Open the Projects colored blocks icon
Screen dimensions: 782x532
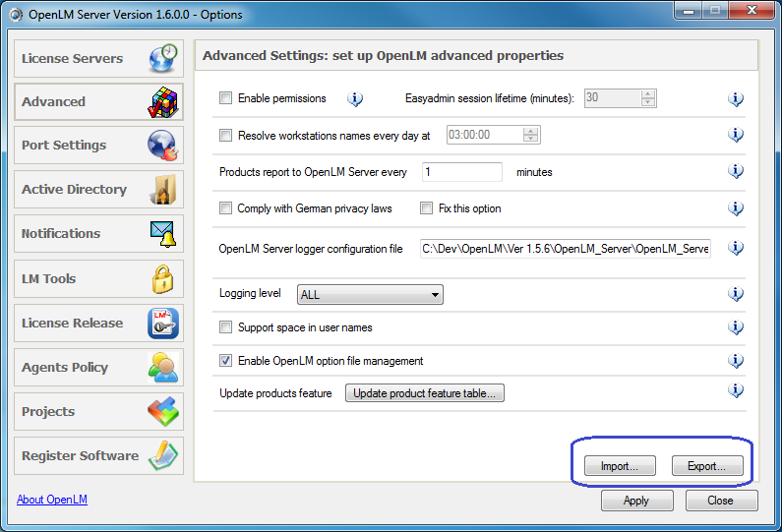(163, 411)
